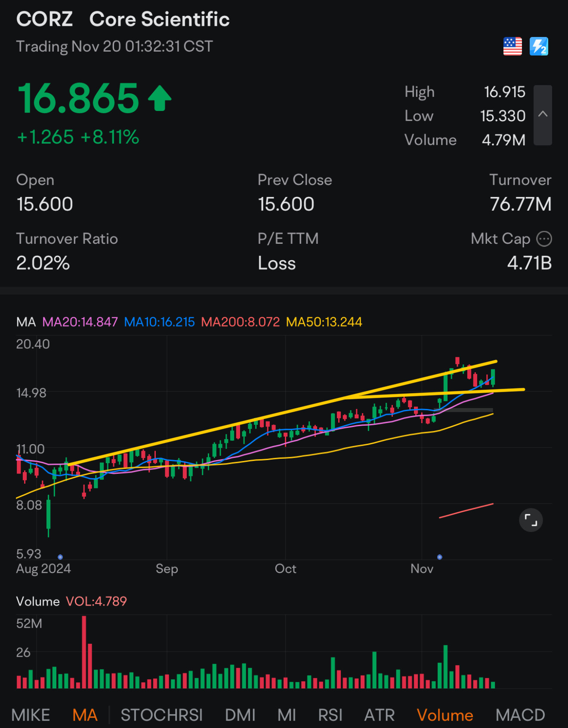Image resolution: width=568 pixels, height=728 pixels.
Task: Tap the MA20:14.847 legend value
Action: coord(80,322)
